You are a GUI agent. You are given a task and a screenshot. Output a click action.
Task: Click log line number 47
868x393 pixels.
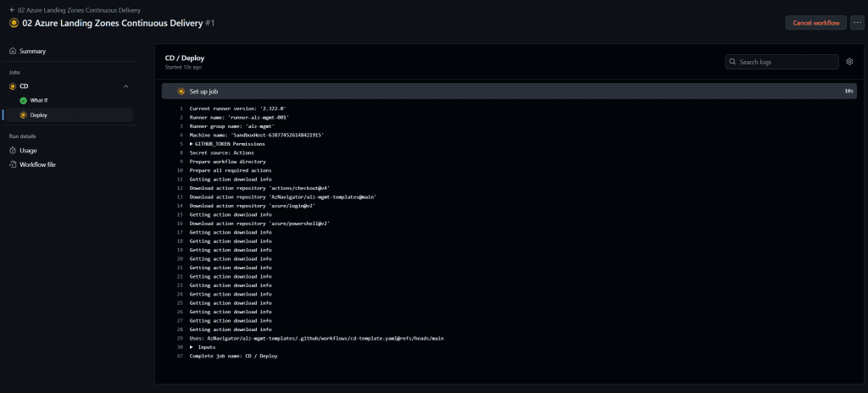[180, 356]
